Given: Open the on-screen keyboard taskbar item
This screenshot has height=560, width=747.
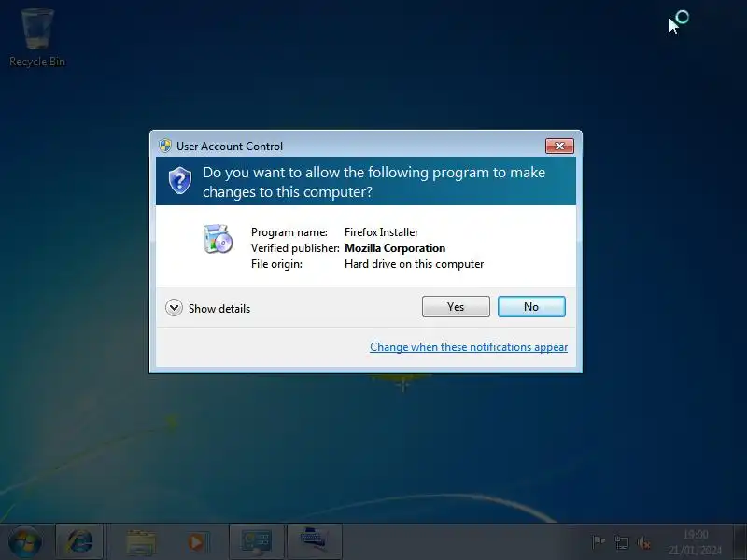Looking at the screenshot, I should pyautogui.click(x=314, y=542).
